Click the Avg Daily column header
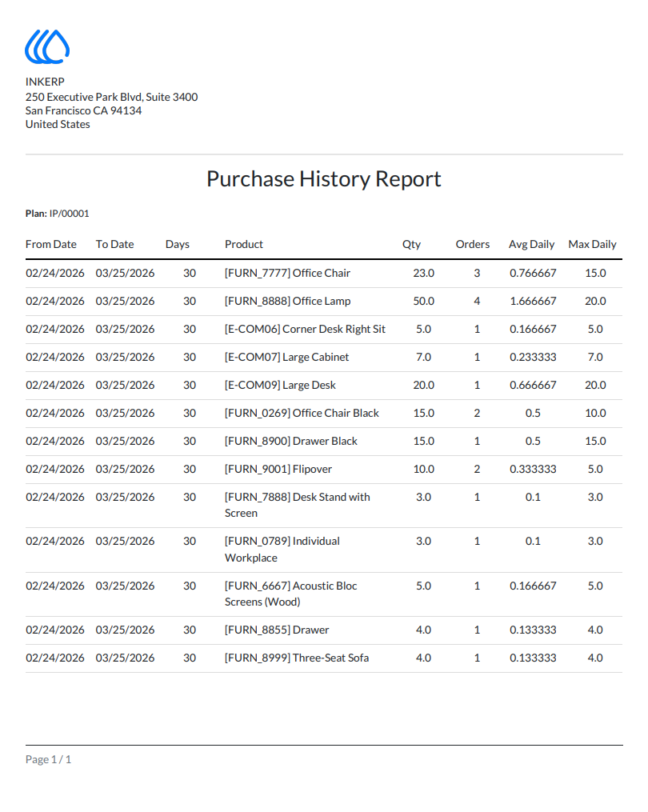The width and height of the screenshot is (648, 812). (x=531, y=245)
